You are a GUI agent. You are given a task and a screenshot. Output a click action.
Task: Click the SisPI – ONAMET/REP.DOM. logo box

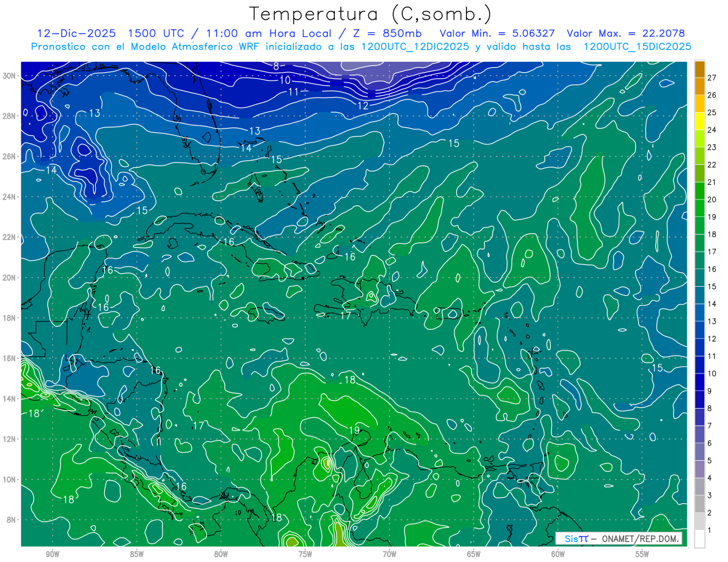[618, 538]
